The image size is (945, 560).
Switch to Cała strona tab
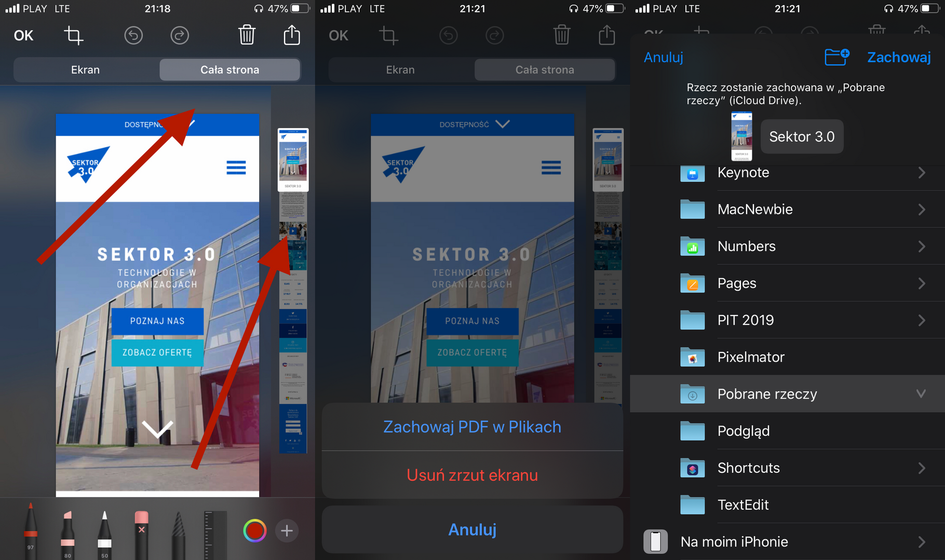[x=230, y=70]
